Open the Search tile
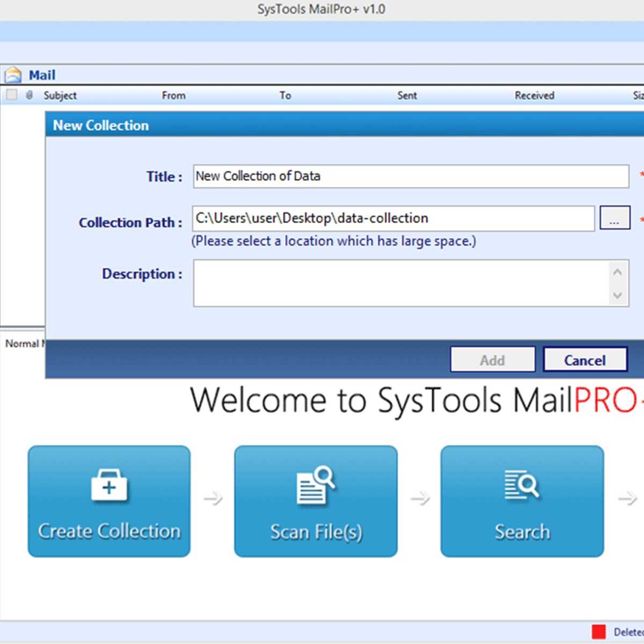This screenshot has height=644, width=644. [522, 501]
